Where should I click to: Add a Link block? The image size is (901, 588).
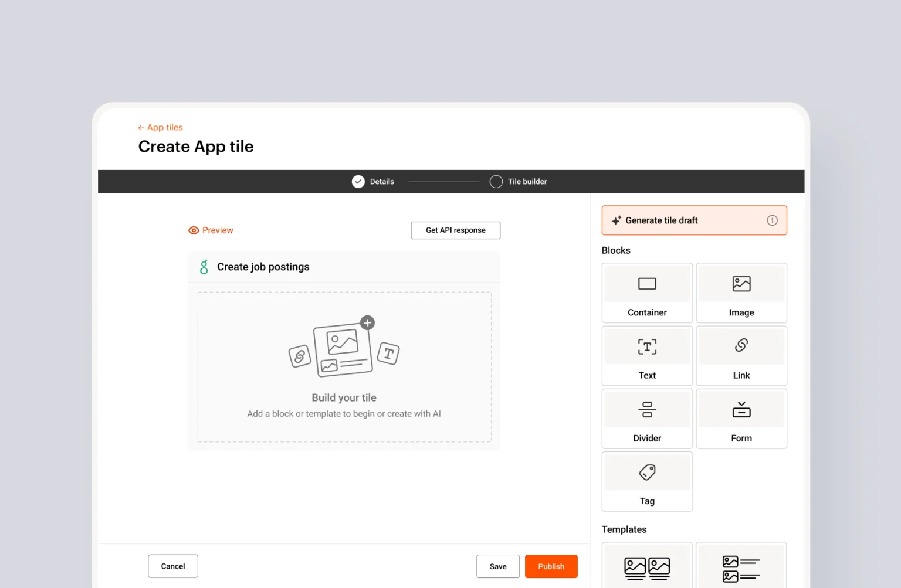point(741,356)
